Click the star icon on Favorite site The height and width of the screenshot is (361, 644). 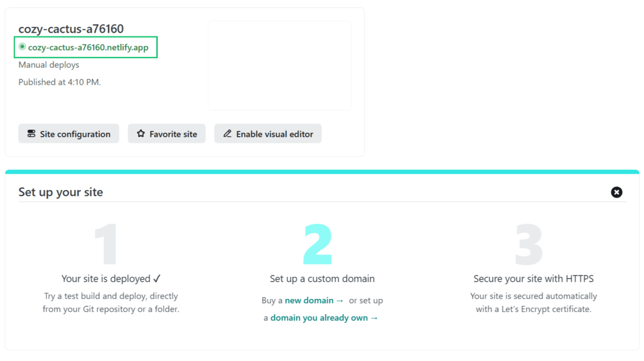141,134
